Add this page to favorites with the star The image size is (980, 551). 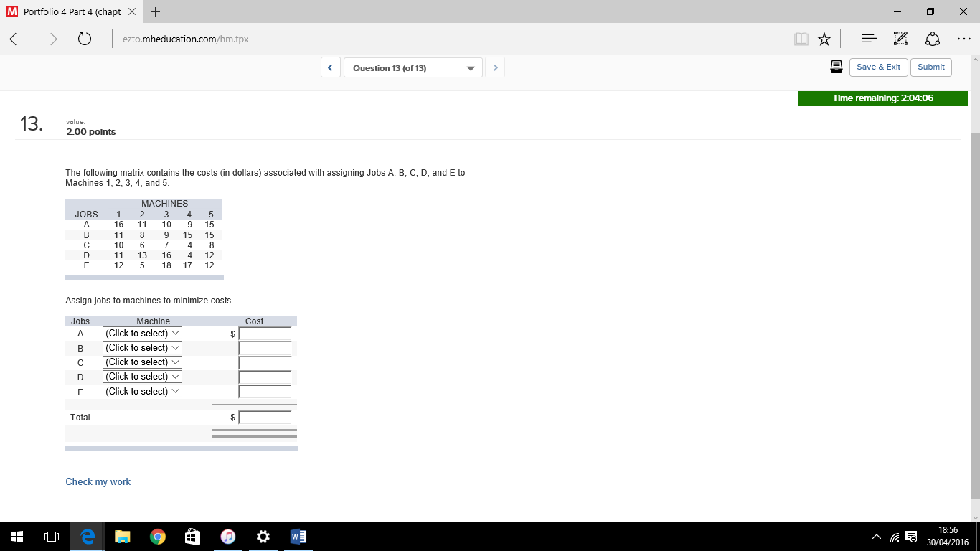[x=824, y=39]
